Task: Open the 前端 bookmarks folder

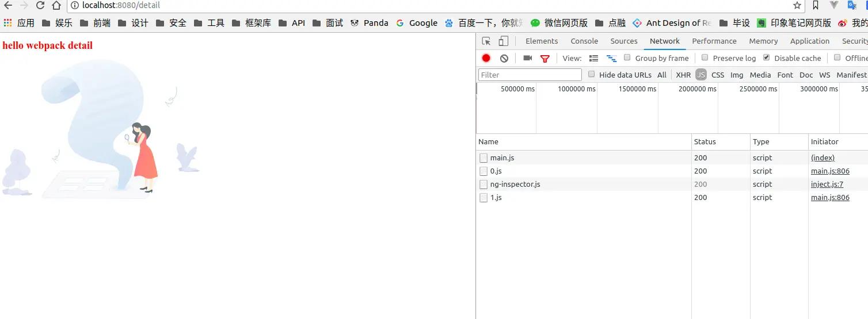Action: pos(95,23)
